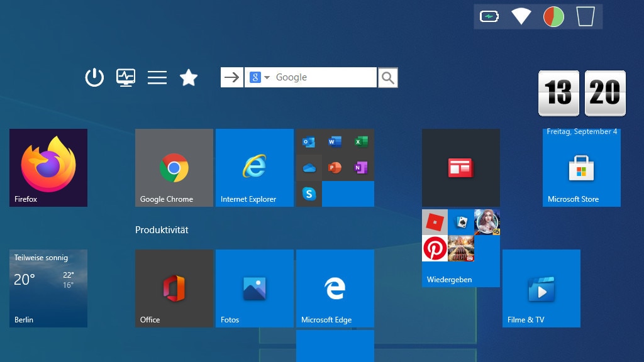Click the red-green disk usage pie icon
Viewport: 644px width, 362px height.
[553, 17]
